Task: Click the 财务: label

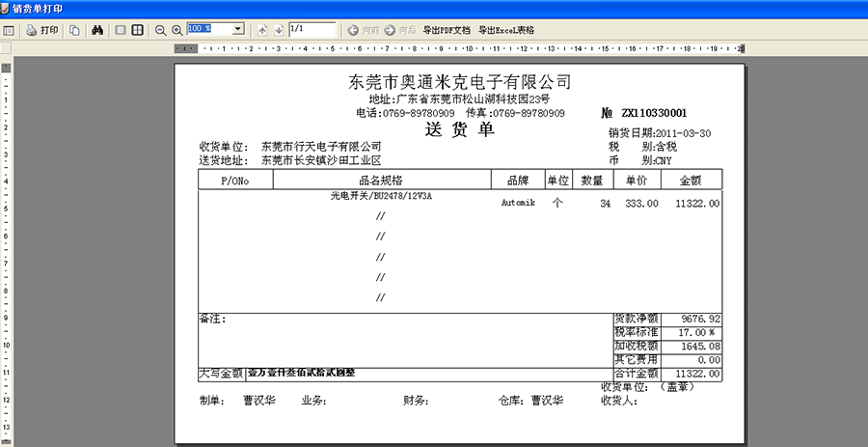Action: (x=416, y=402)
